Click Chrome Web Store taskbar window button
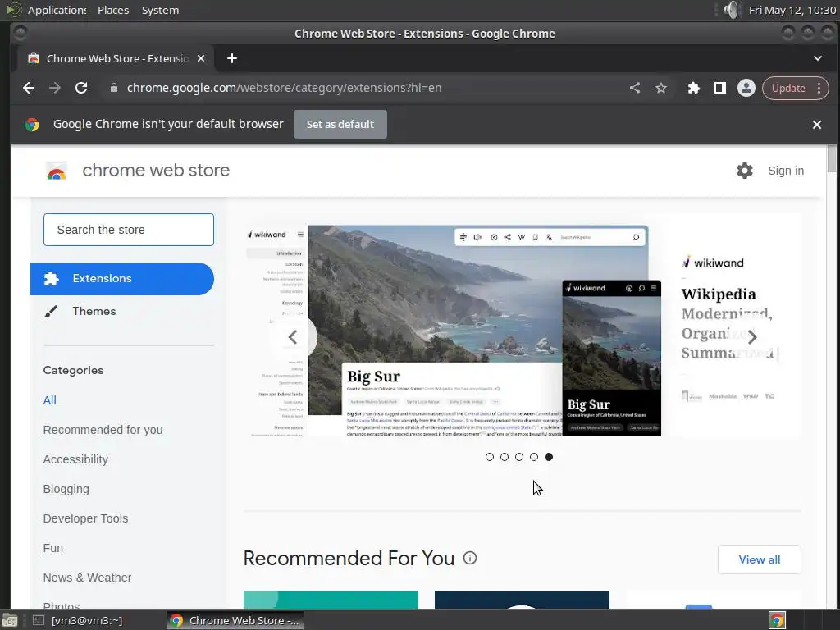The width and height of the screenshot is (840, 630). [235, 620]
